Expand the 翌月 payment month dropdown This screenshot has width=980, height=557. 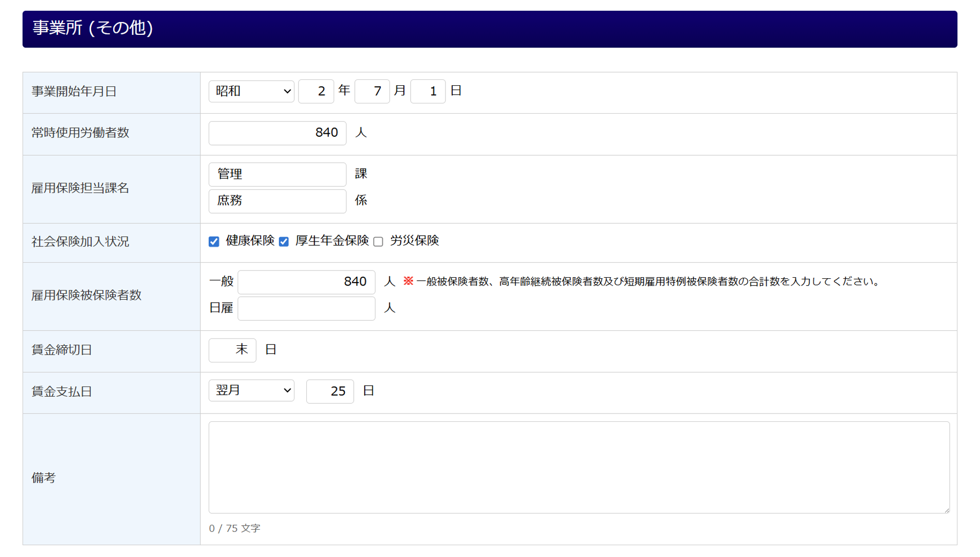251,390
